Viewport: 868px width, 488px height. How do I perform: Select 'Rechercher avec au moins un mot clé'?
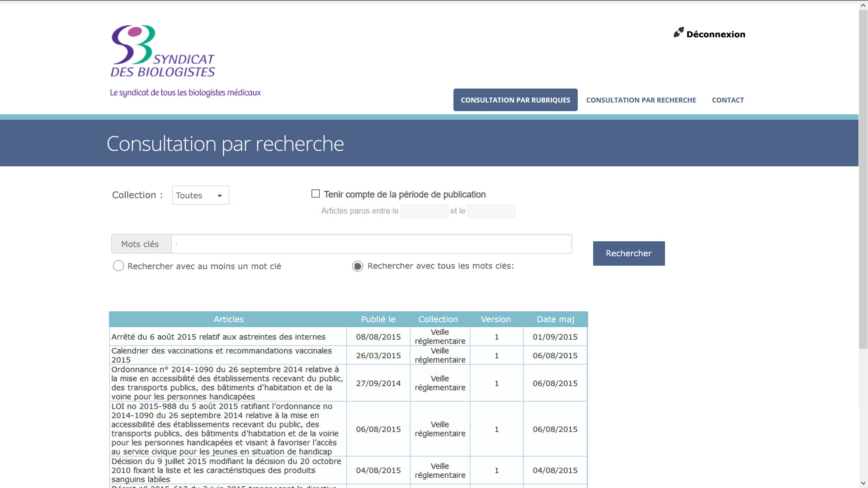point(118,266)
